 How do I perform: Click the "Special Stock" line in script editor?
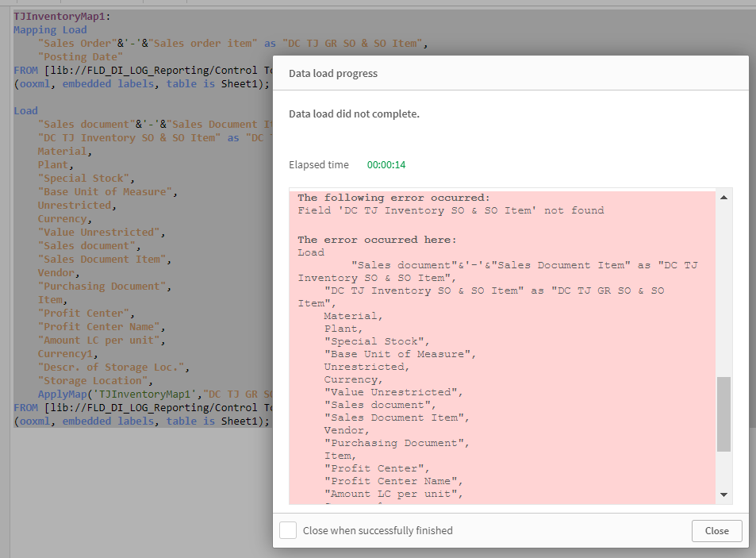[86, 179]
